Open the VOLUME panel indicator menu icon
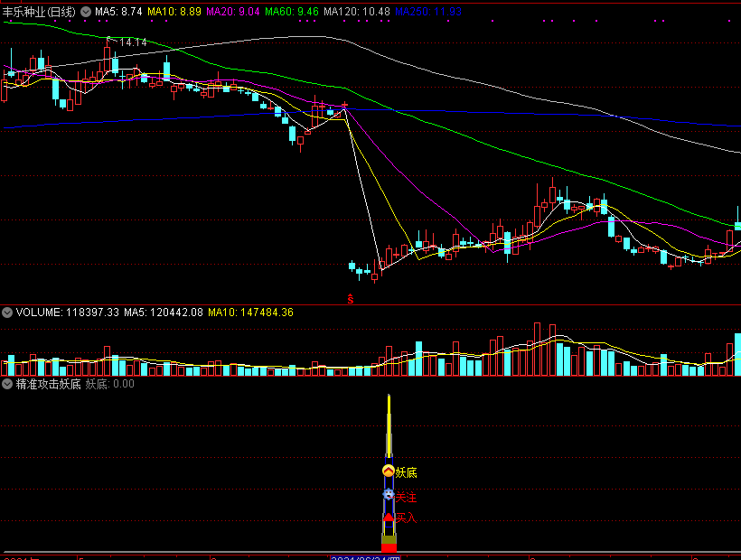 pos(7,313)
